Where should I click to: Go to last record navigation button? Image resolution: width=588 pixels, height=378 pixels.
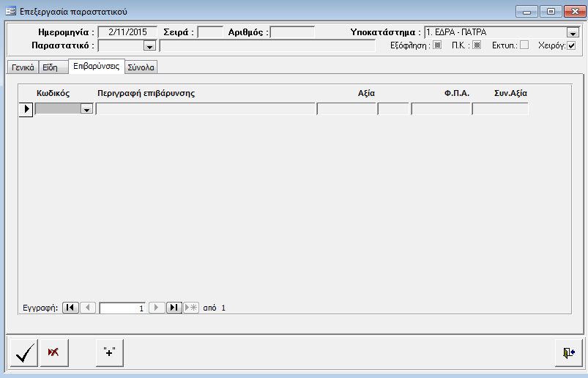click(x=174, y=308)
